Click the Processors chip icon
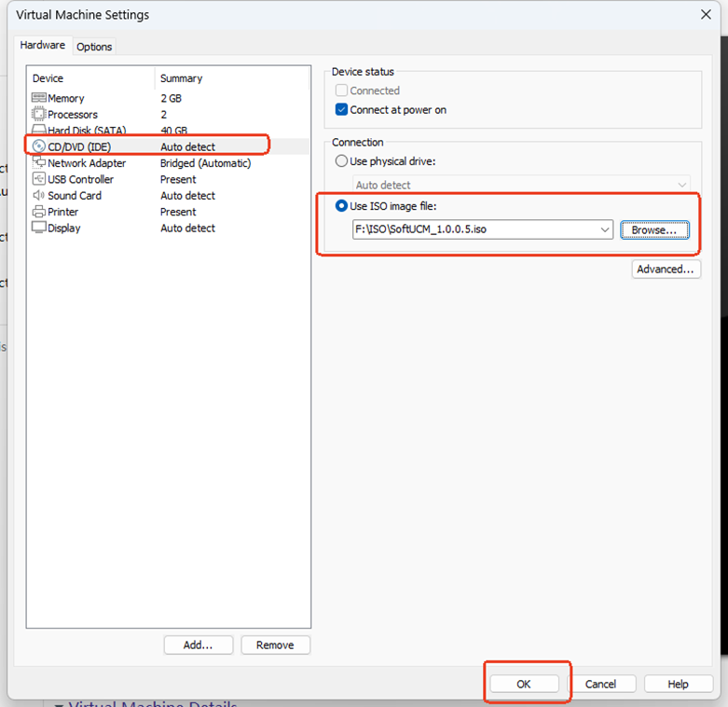 [x=38, y=115]
